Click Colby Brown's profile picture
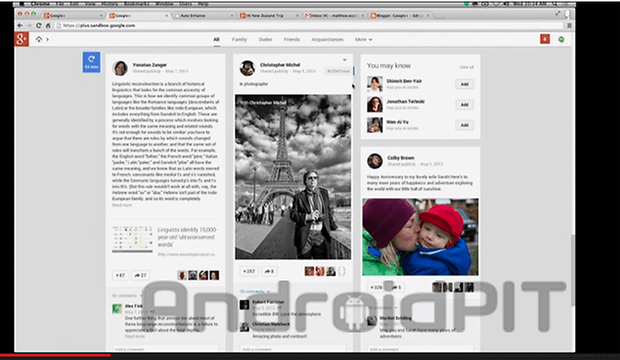Screen dimensions: 620x360 (374, 161)
